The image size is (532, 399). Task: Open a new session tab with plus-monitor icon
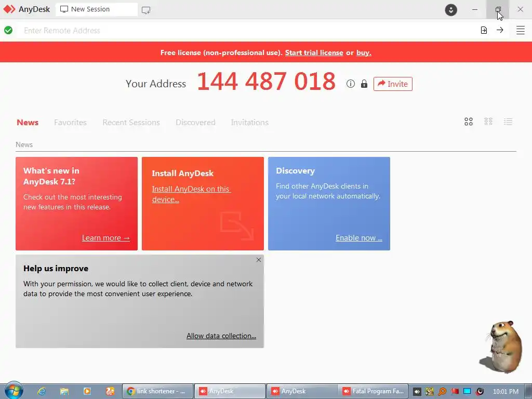pyautogui.click(x=146, y=10)
